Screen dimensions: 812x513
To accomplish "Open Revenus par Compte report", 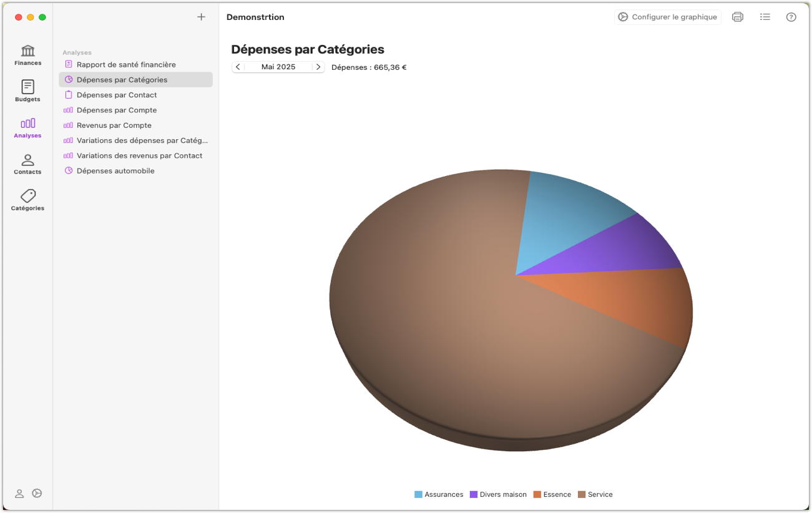I will point(135,125).
